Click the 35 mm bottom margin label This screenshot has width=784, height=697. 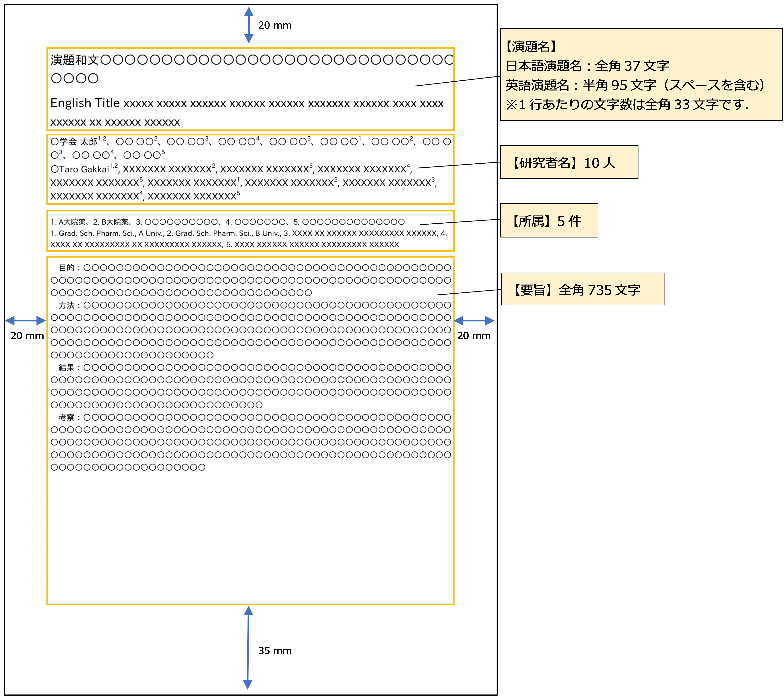(275, 651)
